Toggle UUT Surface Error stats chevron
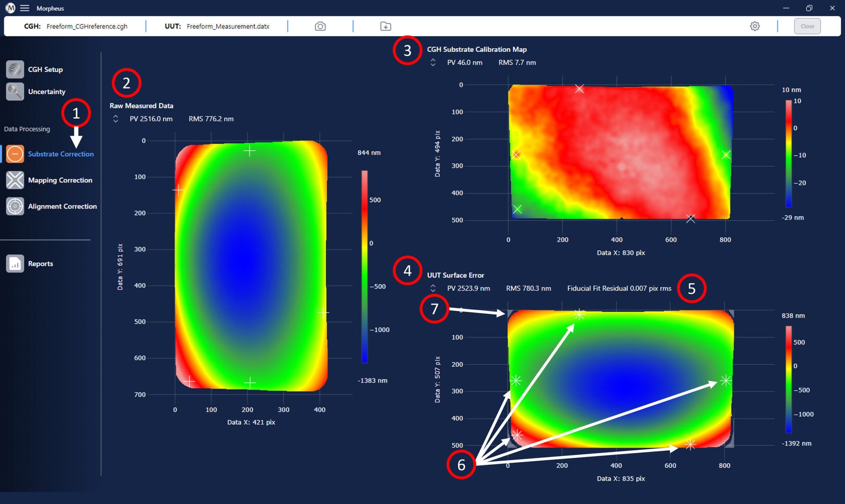The height and width of the screenshot is (504, 845). click(x=433, y=288)
